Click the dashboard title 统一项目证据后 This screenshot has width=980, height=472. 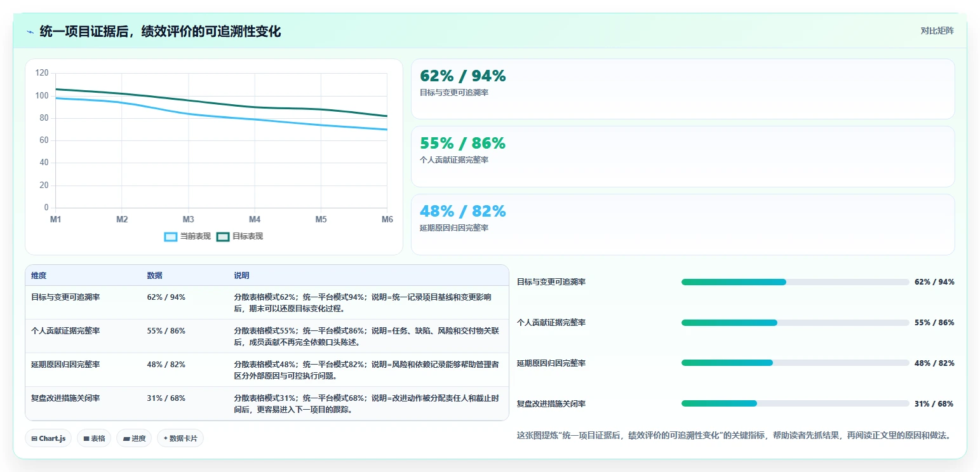(160, 31)
